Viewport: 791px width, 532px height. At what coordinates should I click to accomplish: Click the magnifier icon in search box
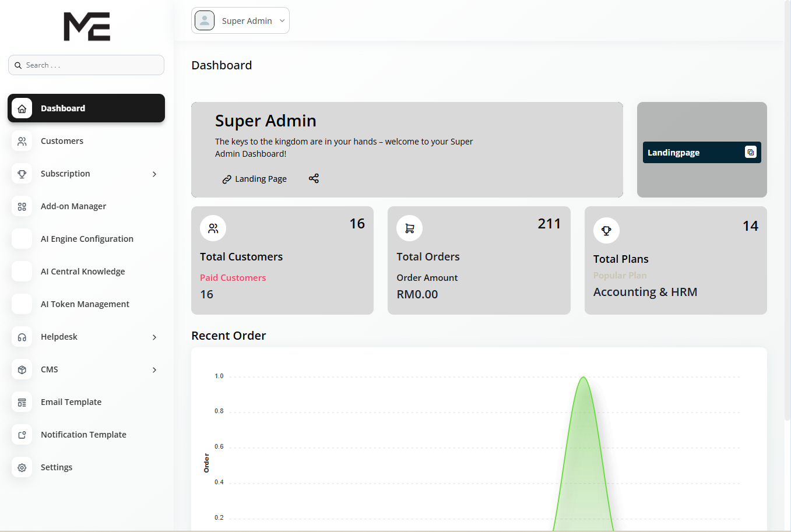pyautogui.click(x=18, y=65)
